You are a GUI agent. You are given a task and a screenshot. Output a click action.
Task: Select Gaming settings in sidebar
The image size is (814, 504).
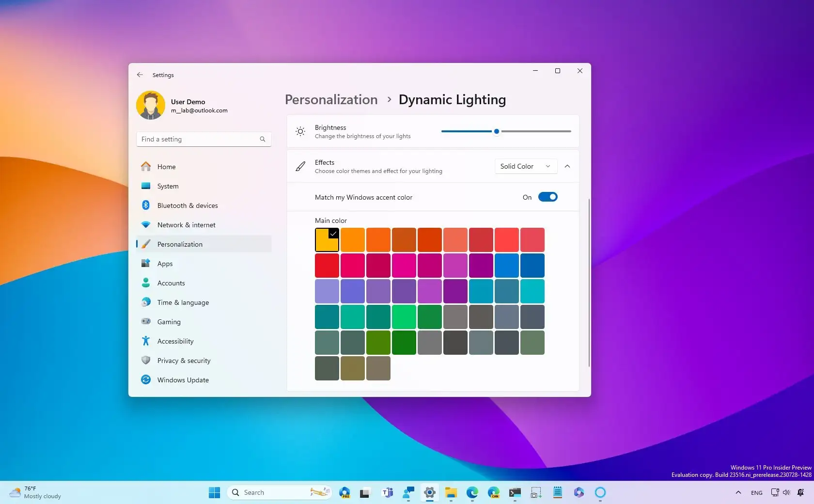[x=169, y=321]
